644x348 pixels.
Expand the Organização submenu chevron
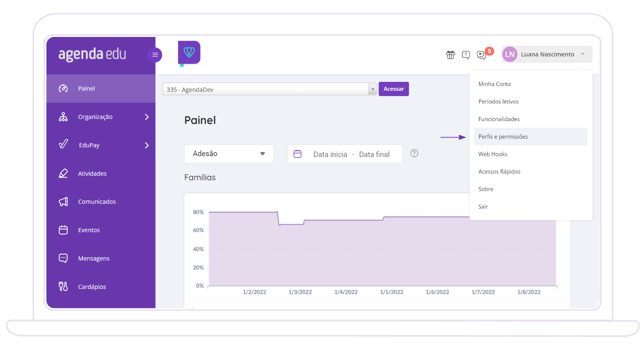coord(147,117)
